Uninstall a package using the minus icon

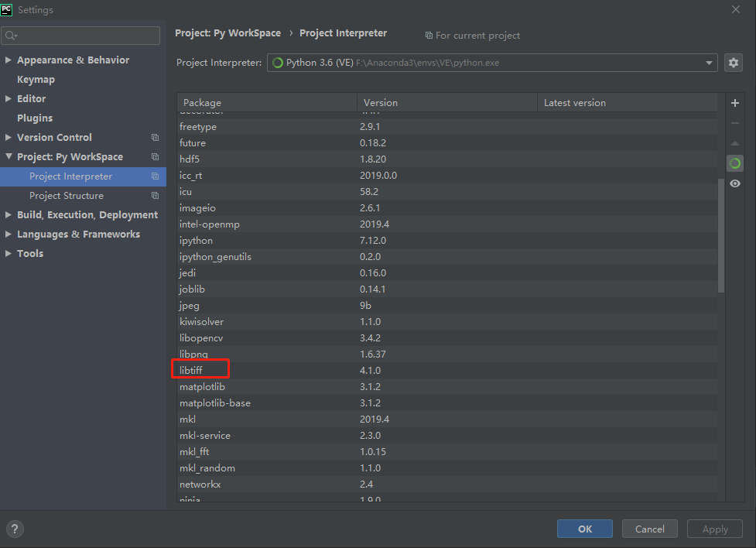pyautogui.click(x=734, y=122)
